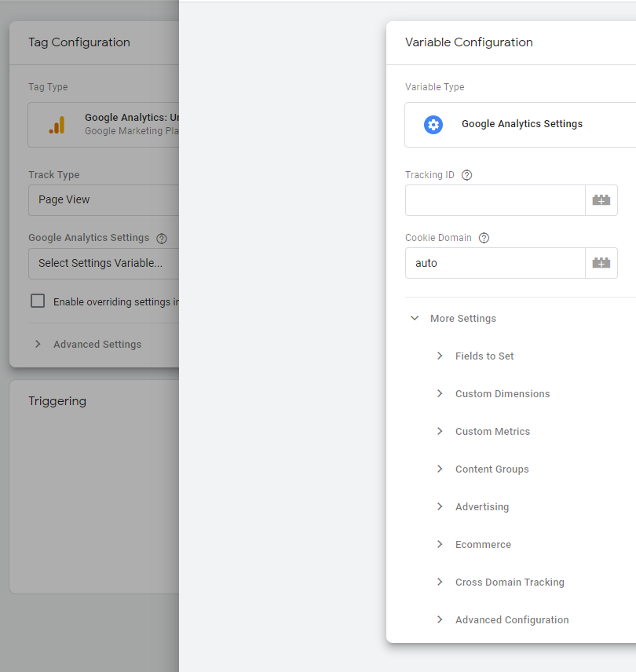Click the help icon next to Cookie Domain
The image size is (636, 672).
pyautogui.click(x=484, y=238)
